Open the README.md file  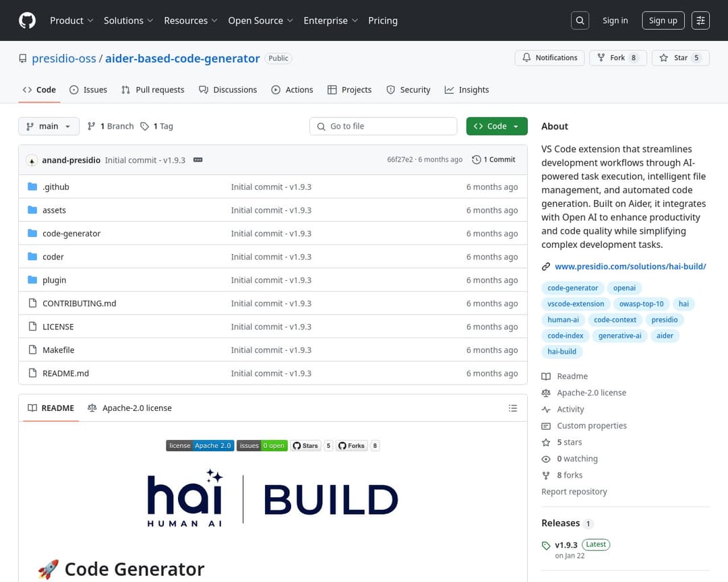pos(65,373)
